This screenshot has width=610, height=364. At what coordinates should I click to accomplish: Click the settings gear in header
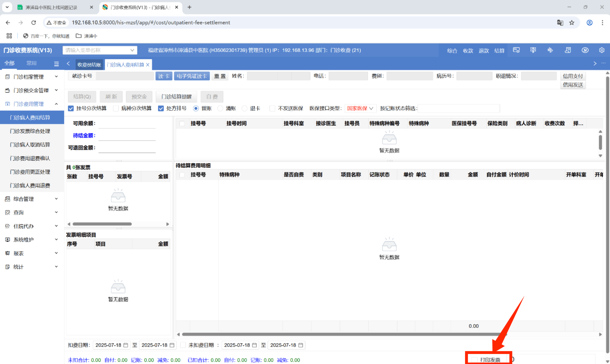tap(601, 50)
